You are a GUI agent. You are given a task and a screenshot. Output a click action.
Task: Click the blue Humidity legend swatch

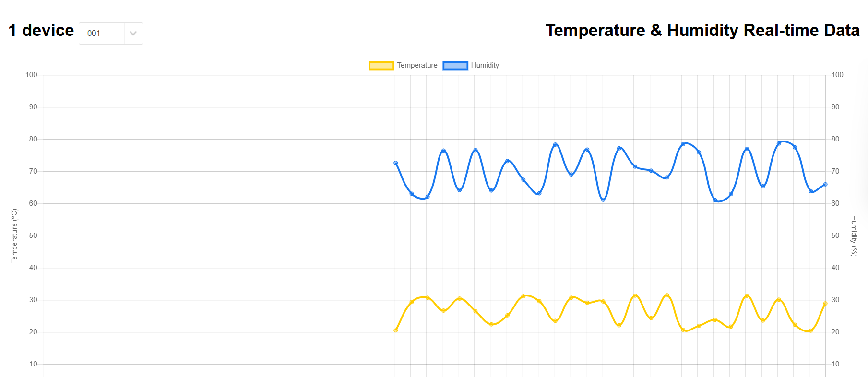point(455,66)
